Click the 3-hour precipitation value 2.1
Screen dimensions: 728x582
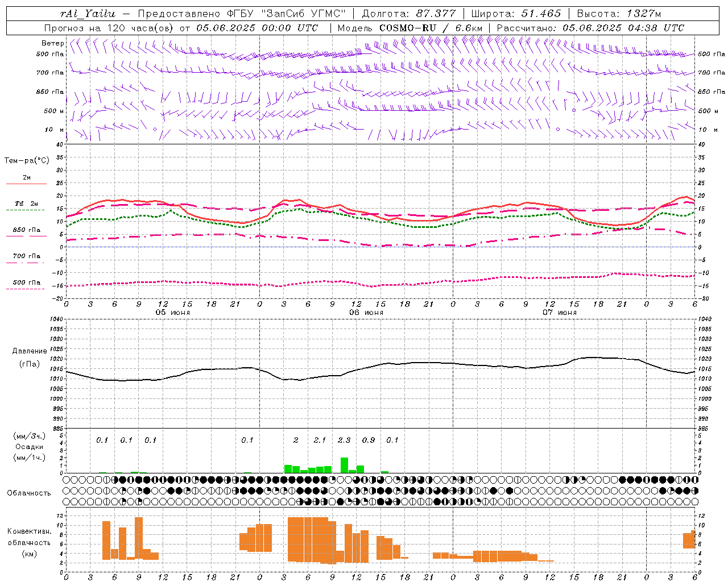pos(320,440)
